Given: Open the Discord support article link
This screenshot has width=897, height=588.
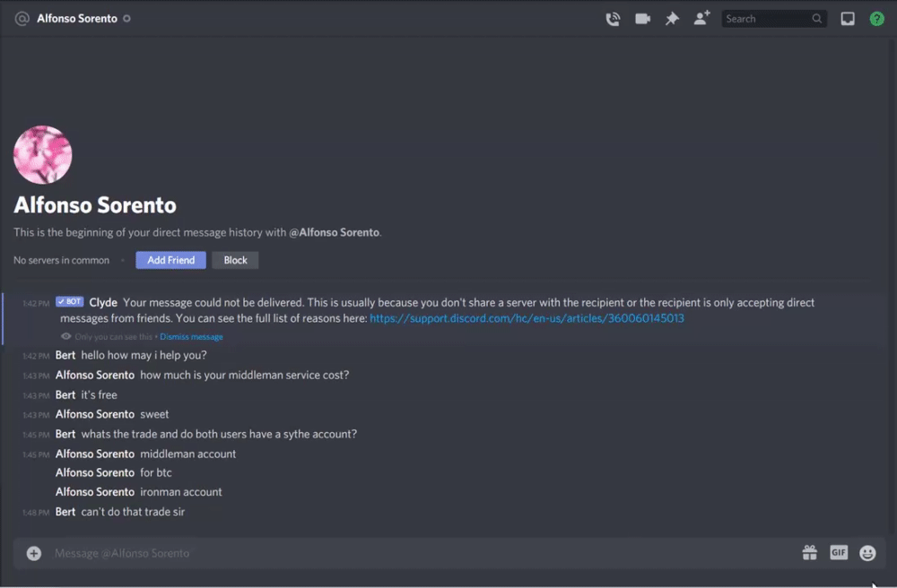Looking at the screenshot, I should coord(527,318).
